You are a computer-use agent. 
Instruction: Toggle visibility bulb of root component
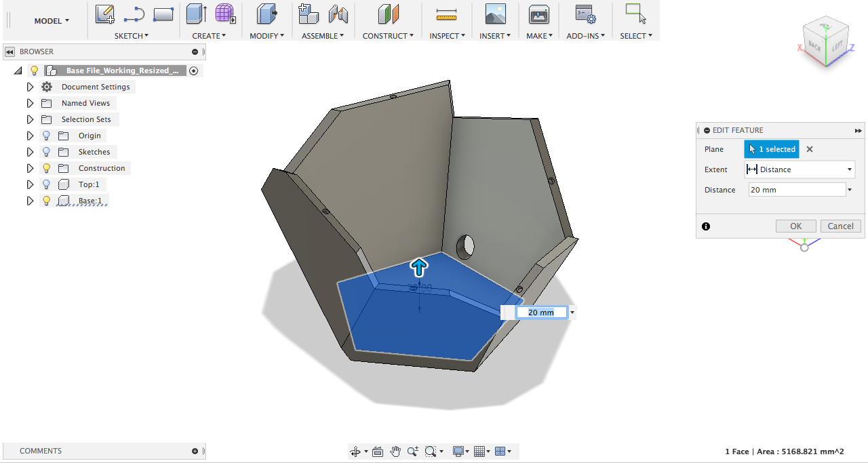click(x=35, y=71)
